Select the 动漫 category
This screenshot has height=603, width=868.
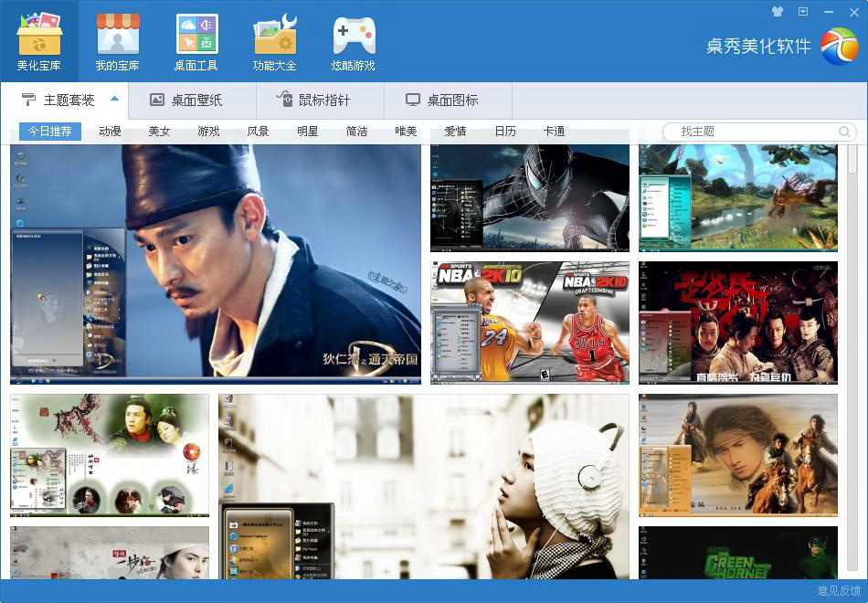tap(110, 132)
